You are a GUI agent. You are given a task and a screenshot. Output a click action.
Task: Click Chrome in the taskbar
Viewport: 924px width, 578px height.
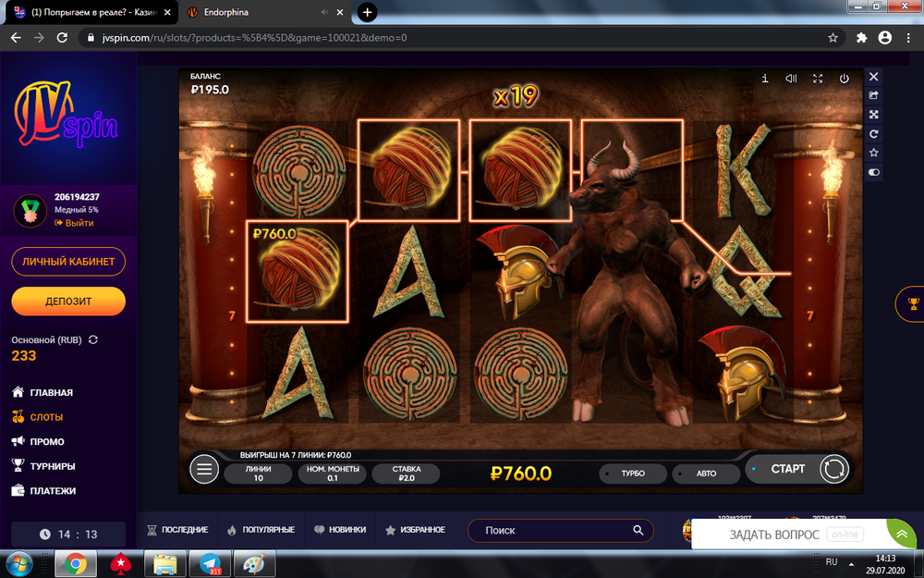[x=76, y=564]
